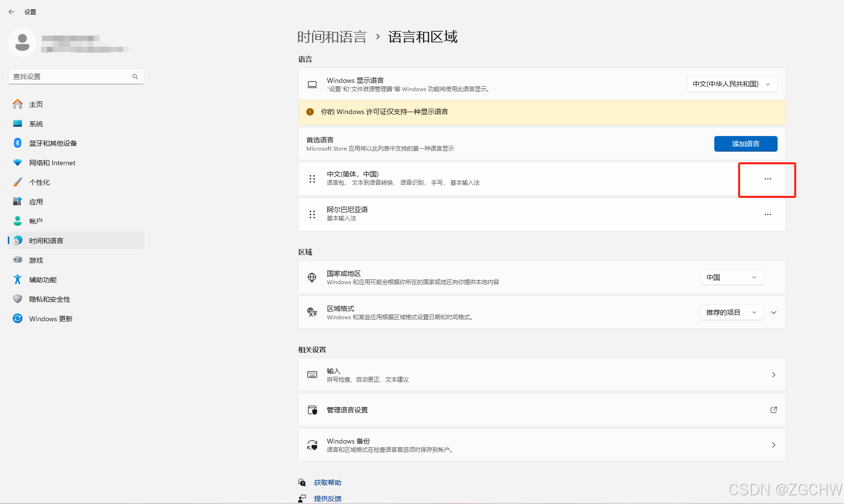Click the back arrow in Settings header
Image resolution: width=844 pixels, height=504 pixels.
pyautogui.click(x=12, y=12)
